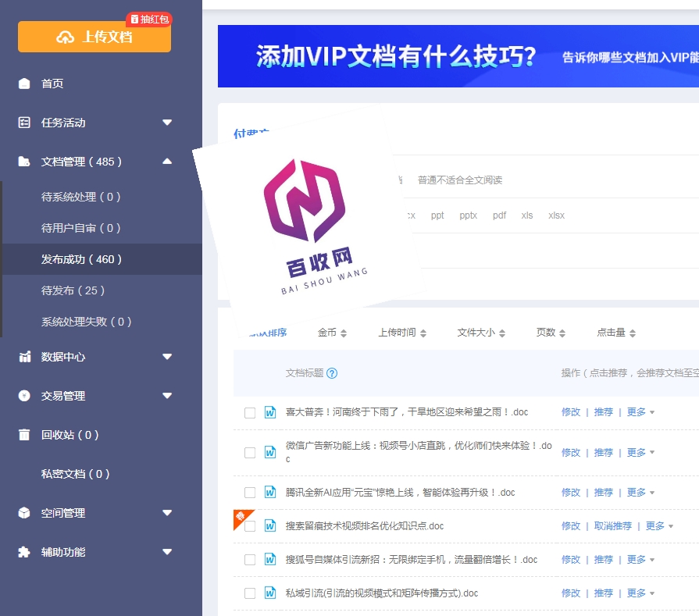Open 回收站 (0) menu item
699x616 pixels.
70,435
